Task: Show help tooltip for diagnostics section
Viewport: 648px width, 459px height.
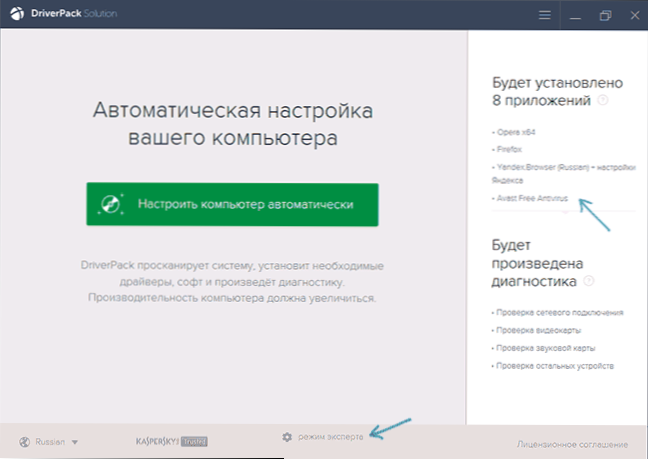Action: pos(588,281)
